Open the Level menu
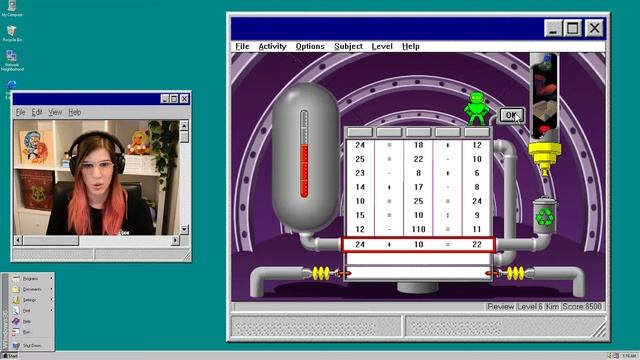Image resolution: width=640 pixels, height=360 pixels. [382, 46]
